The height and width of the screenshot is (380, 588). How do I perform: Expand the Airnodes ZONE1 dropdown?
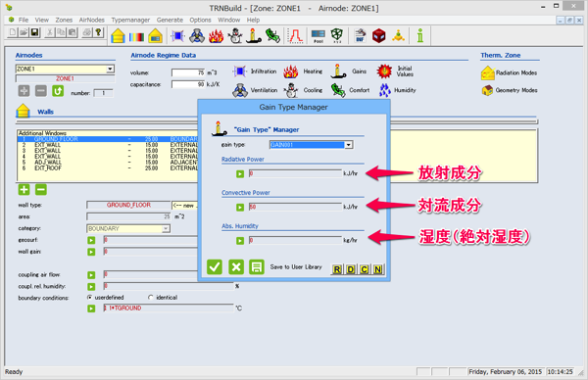click(110, 69)
